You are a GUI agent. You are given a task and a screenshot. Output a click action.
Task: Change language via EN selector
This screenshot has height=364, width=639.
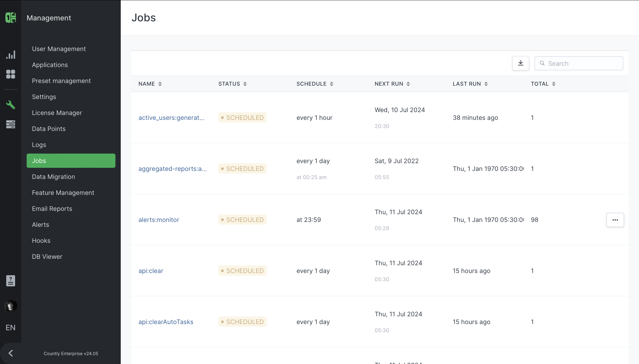pos(10,328)
